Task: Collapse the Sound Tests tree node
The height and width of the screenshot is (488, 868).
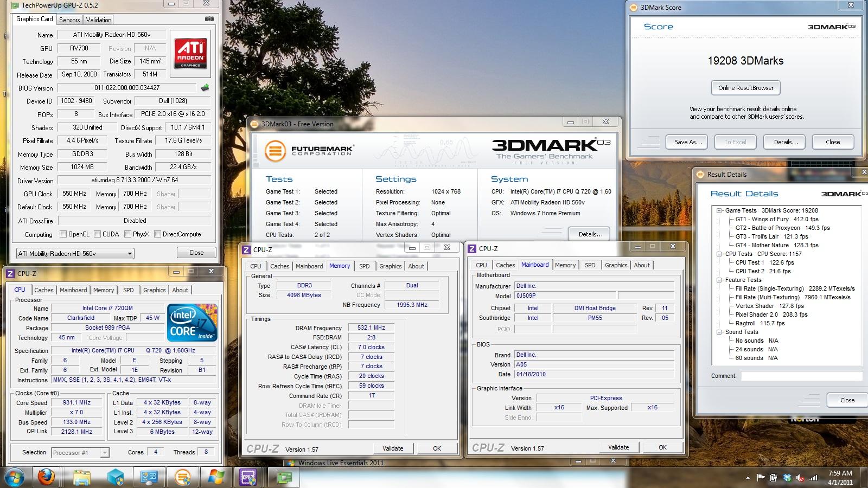Action: (x=719, y=332)
